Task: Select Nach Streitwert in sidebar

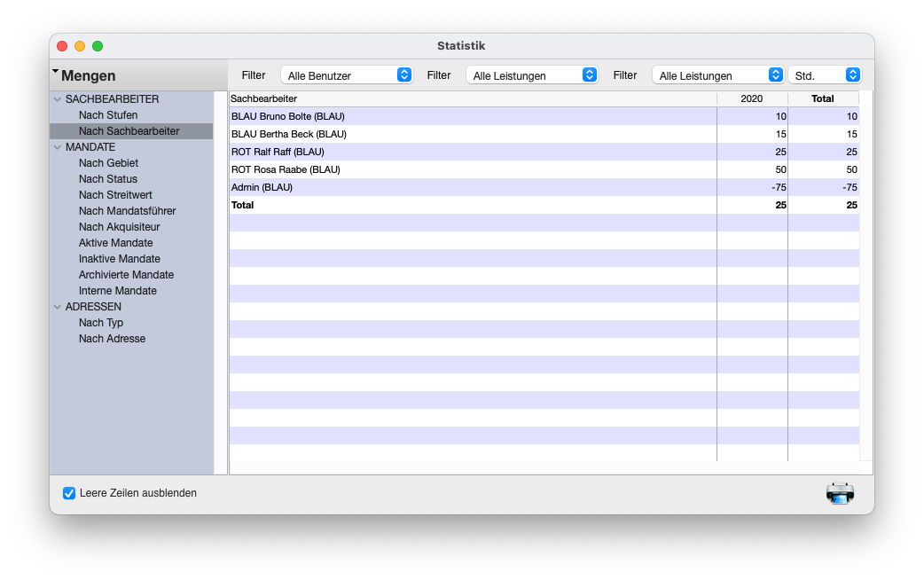Action: point(115,195)
